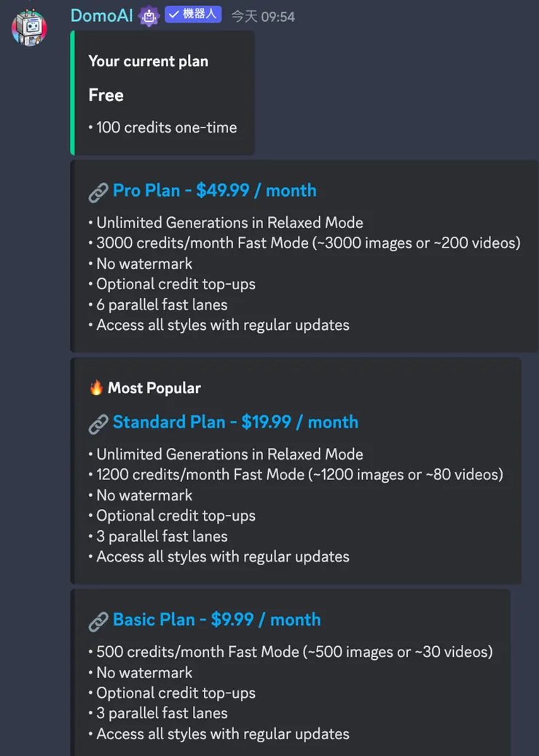Click the fire emoji near Most Popular
The height and width of the screenshot is (756, 539).
96,387
